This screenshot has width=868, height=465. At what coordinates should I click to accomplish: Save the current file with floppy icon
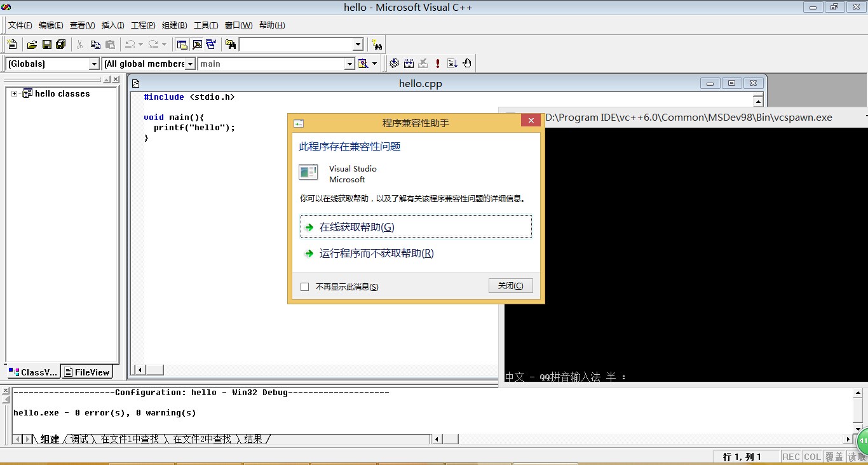(x=46, y=44)
